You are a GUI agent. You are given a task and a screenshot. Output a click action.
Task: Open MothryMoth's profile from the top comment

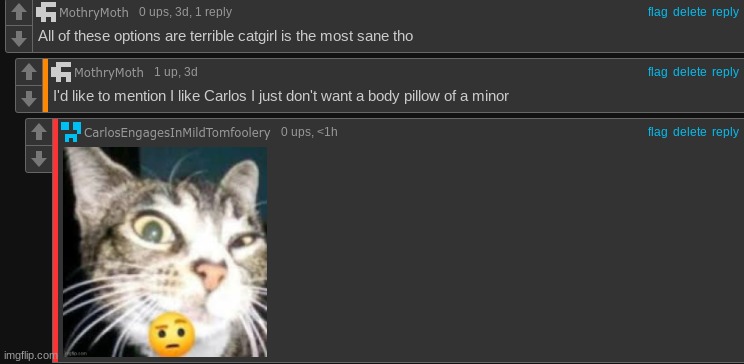point(93,13)
